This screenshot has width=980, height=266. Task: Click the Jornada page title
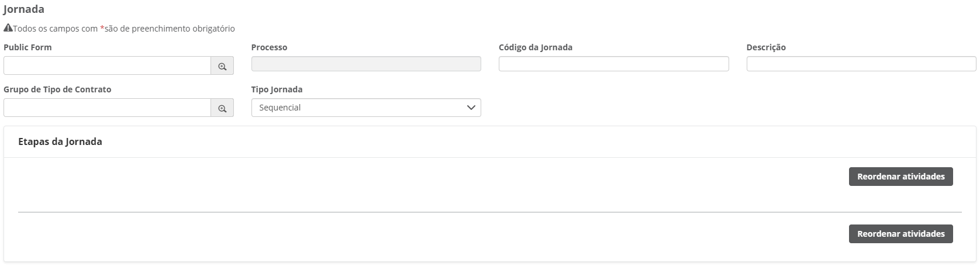click(24, 9)
